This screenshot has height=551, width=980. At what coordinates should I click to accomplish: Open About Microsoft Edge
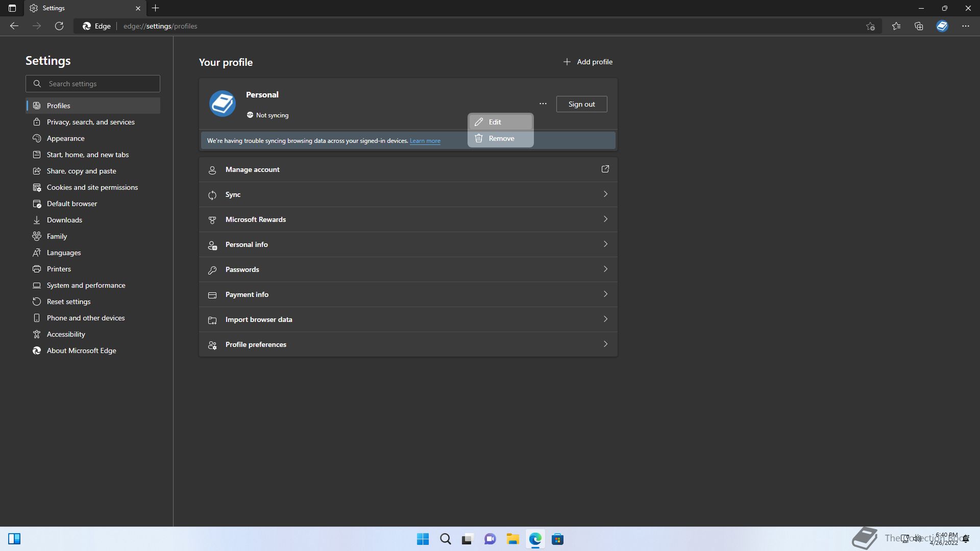93,350
